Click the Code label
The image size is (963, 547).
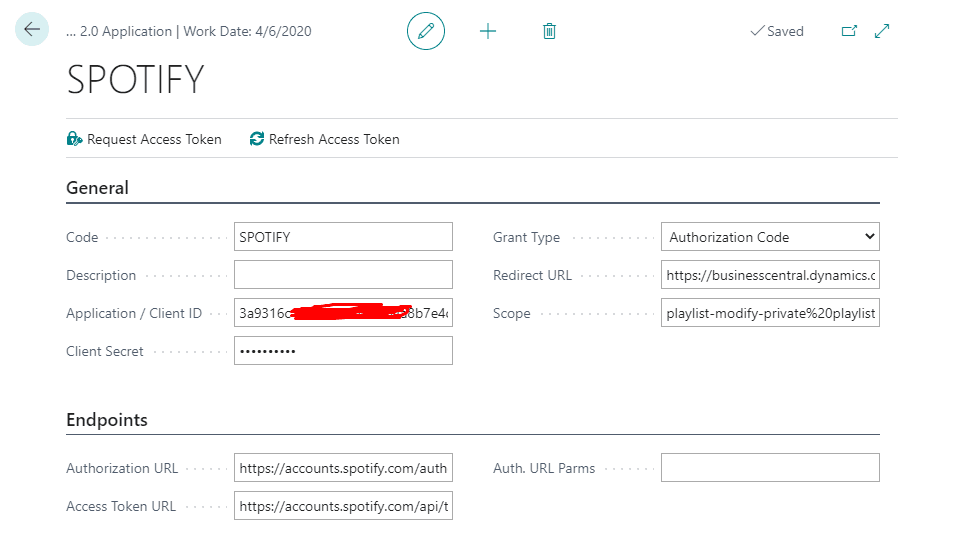(x=82, y=237)
